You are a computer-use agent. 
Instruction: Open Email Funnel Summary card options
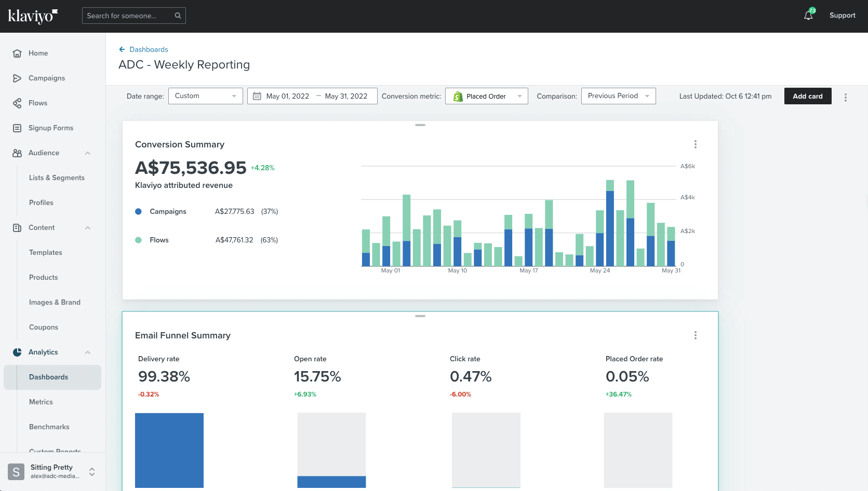(x=696, y=335)
